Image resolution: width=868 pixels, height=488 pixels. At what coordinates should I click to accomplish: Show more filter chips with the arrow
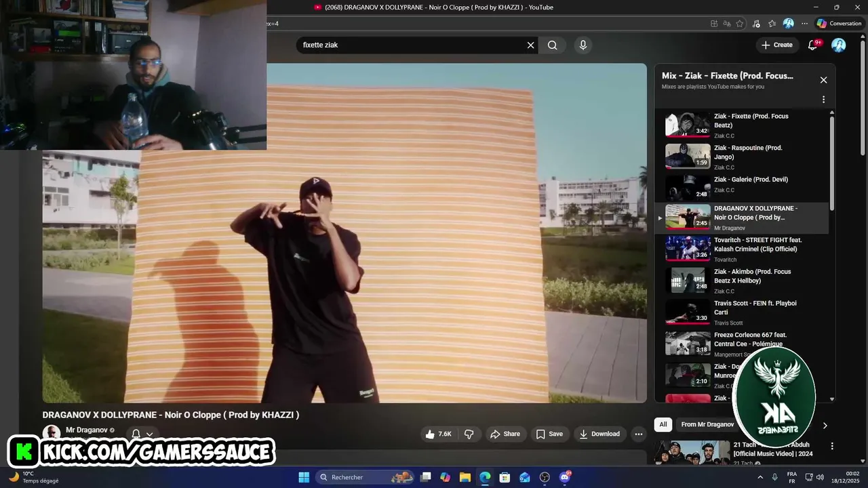click(x=825, y=426)
